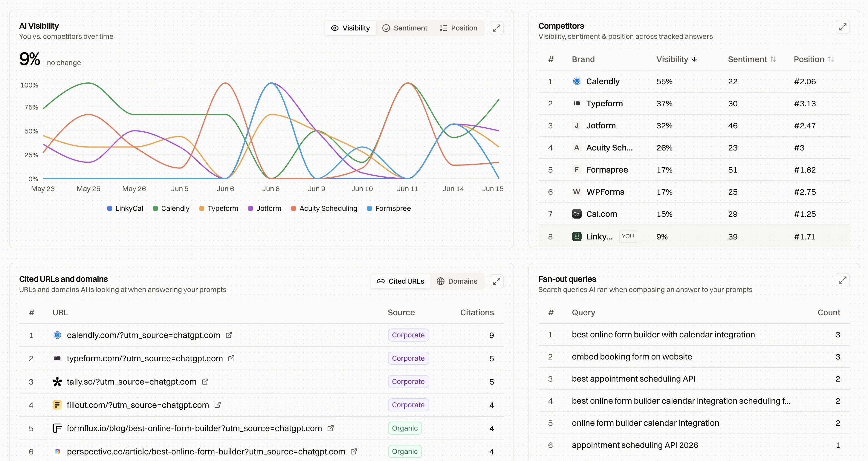
Task: Click the LinkyCal green logo icon
Action: tap(577, 236)
